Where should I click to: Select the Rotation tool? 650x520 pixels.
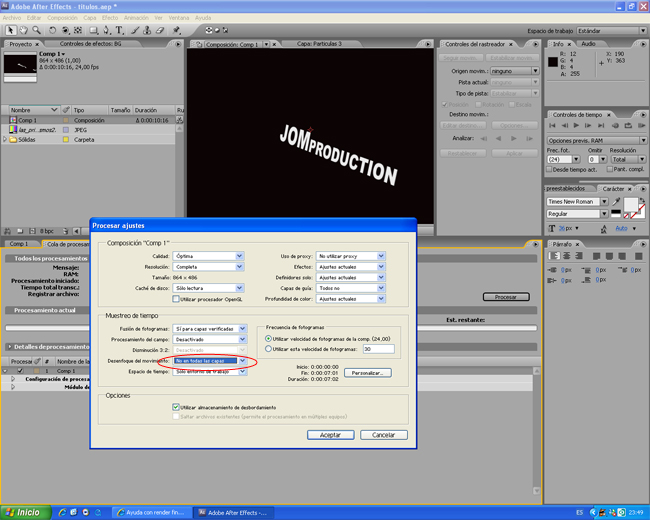52,30
